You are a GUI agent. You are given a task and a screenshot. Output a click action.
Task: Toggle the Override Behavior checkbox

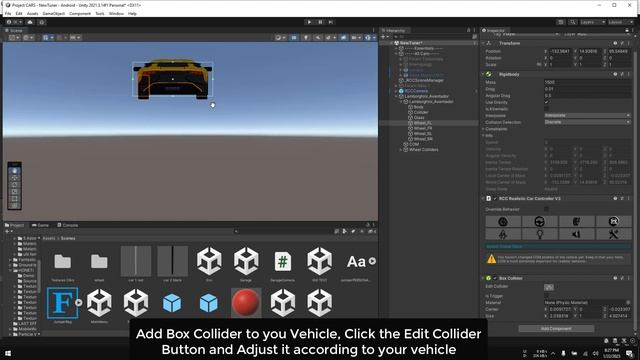click(547, 209)
